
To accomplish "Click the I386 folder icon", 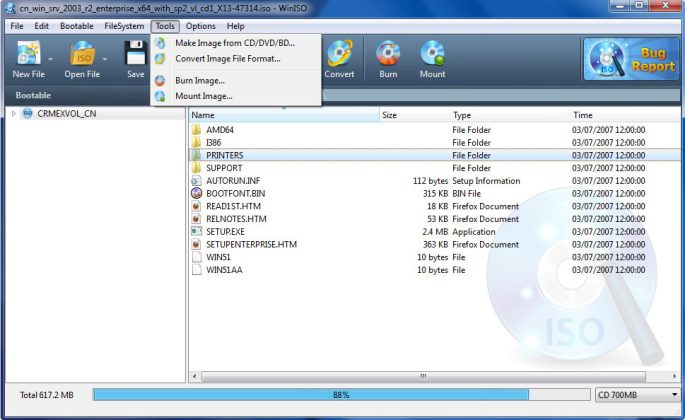I will pyautogui.click(x=197, y=142).
